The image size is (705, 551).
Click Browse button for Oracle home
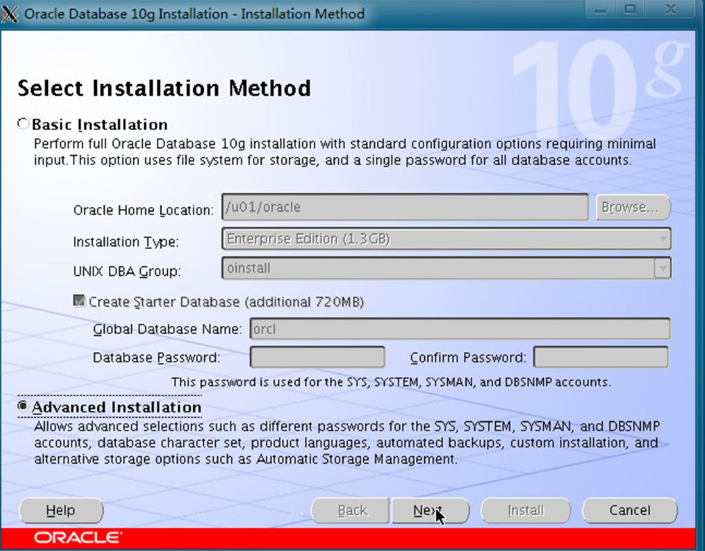coord(633,207)
